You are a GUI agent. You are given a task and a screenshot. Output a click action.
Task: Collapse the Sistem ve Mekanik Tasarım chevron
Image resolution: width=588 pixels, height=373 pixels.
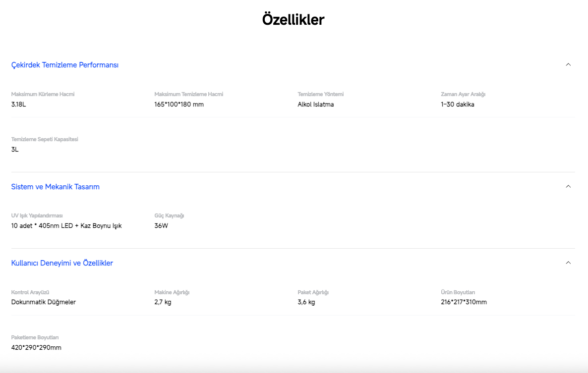pos(568,186)
